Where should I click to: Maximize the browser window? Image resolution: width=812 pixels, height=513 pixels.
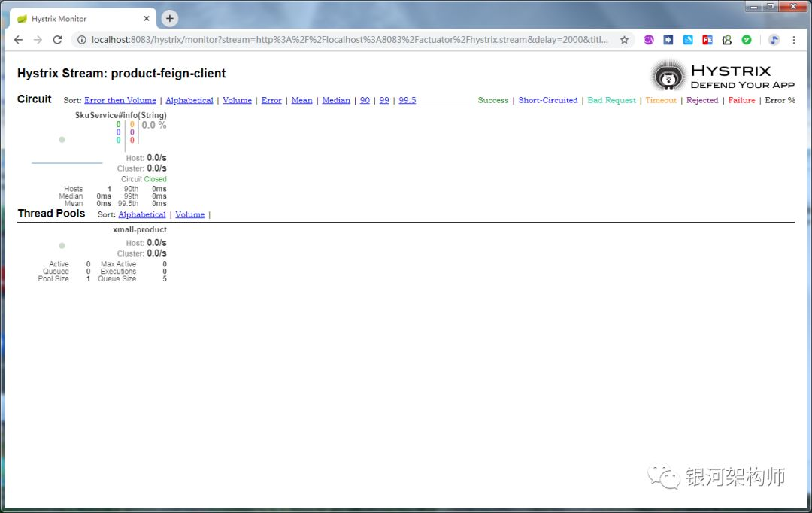click(x=770, y=6)
